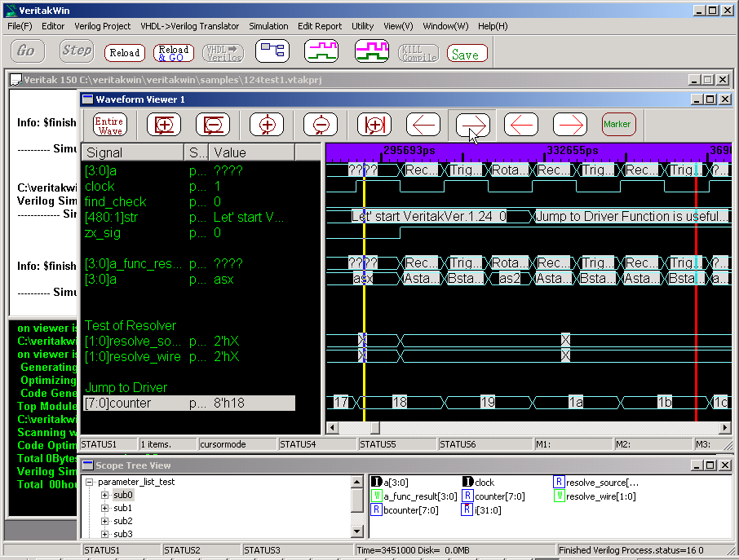Click the square zoom-out minus icon
739x560 pixels.
[x=213, y=125]
